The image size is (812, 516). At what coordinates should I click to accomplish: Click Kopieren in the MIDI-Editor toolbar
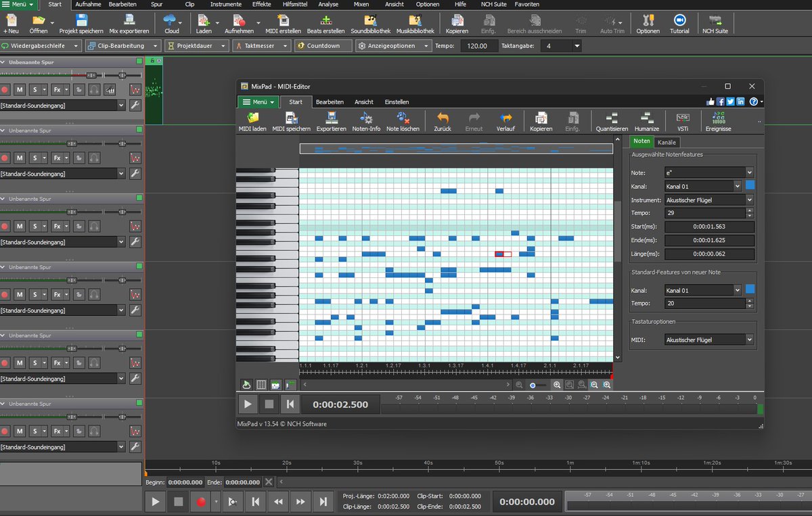[x=541, y=122]
